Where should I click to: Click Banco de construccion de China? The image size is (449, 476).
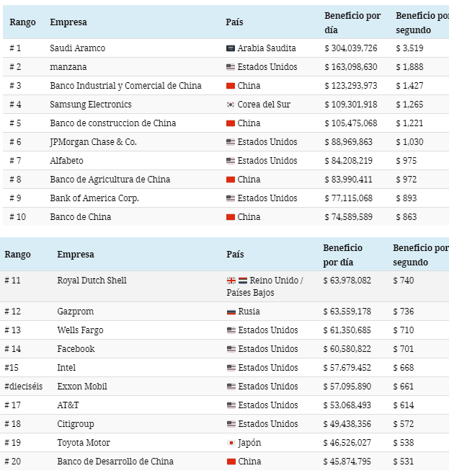113,123
